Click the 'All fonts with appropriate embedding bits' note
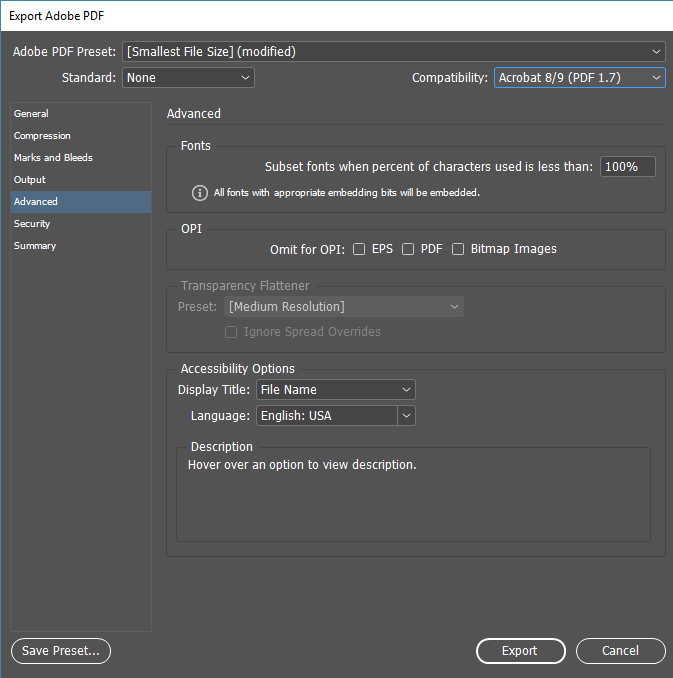Image resolution: width=673 pixels, height=678 pixels. (x=347, y=193)
